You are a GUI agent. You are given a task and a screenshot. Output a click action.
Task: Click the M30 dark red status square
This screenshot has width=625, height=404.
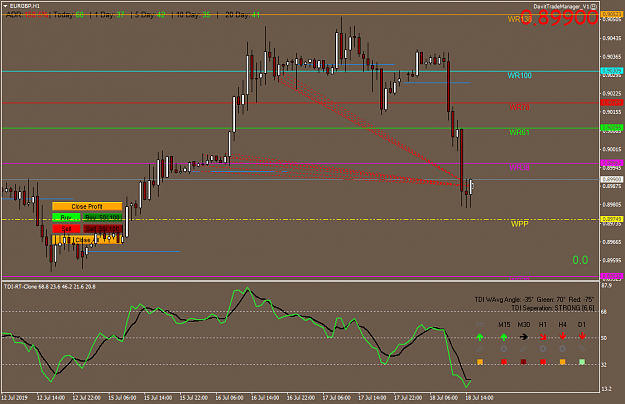523,362
